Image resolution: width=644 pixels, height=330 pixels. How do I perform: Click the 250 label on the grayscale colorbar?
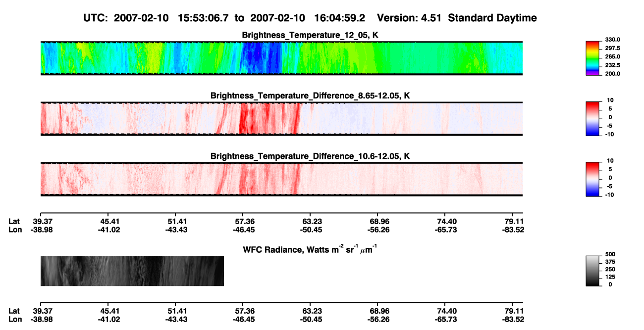[x=610, y=270]
